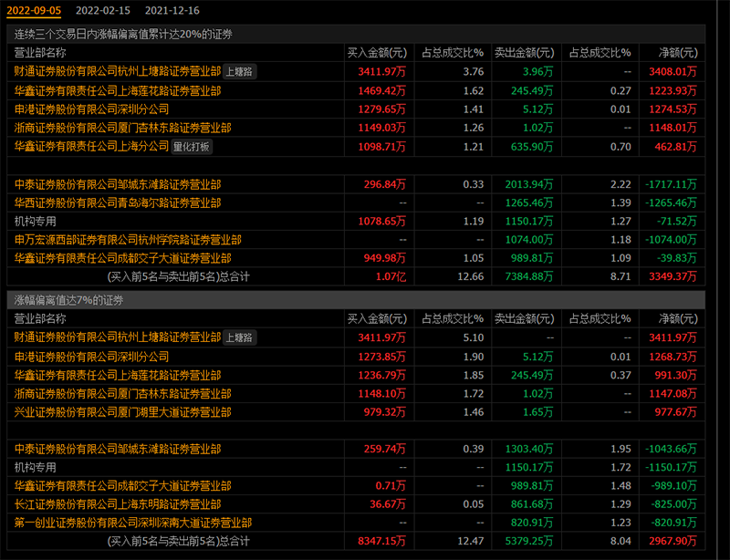This screenshot has width=730, height=560.
Task: Select net amount -71.52万
Action: coord(677,221)
